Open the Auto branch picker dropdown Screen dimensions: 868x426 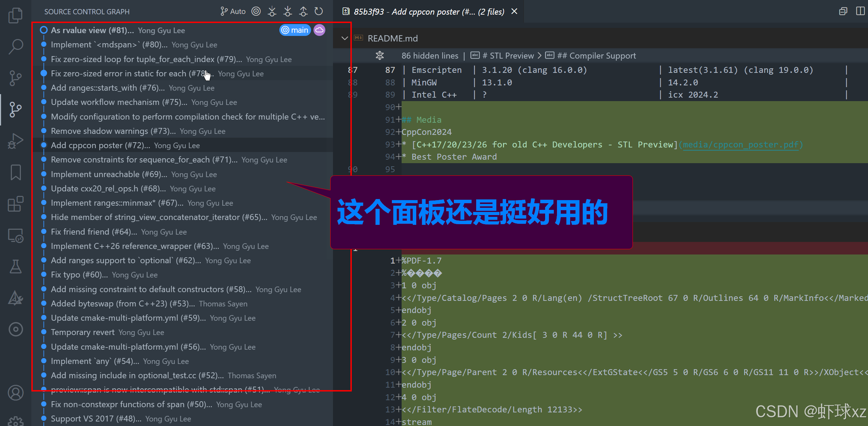point(233,12)
